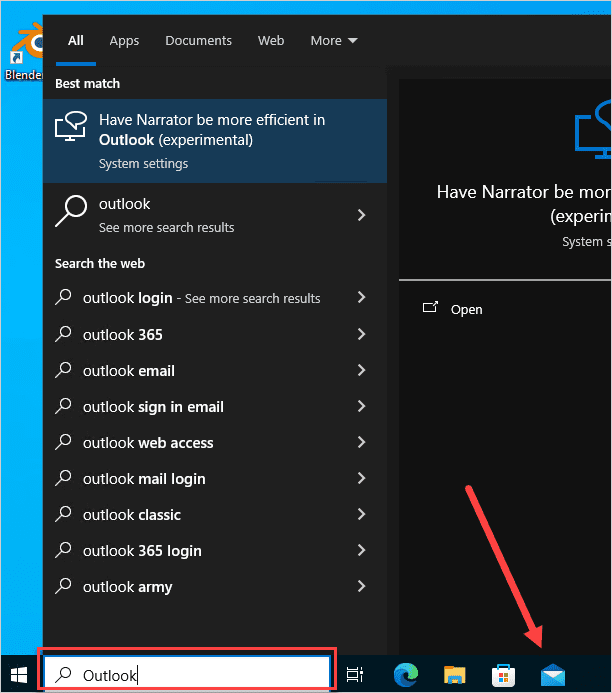Screen dimensions: 612x693
Task: Click the large magnifier next to 'outlook' result
Action: tap(71, 211)
